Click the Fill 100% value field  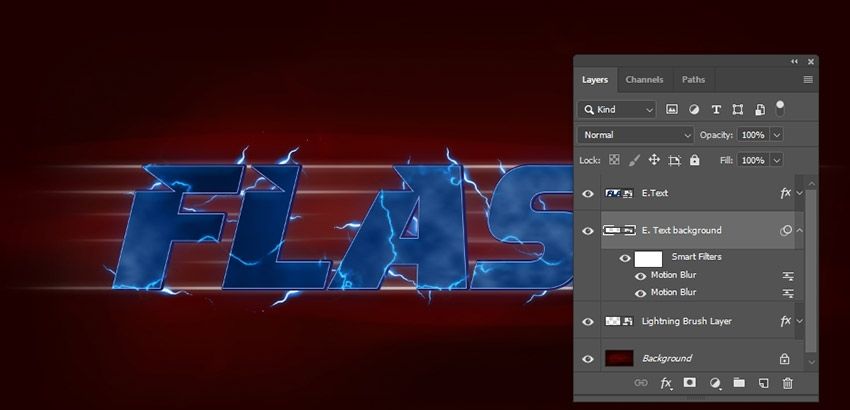(x=753, y=161)
